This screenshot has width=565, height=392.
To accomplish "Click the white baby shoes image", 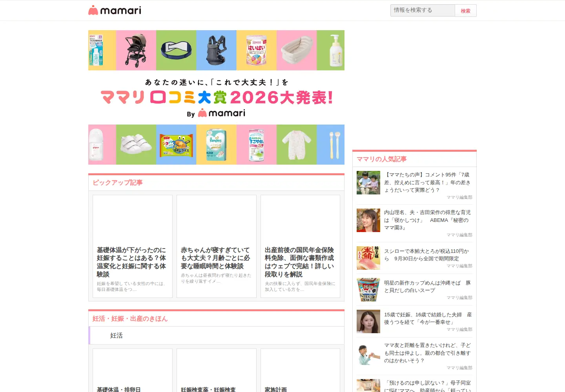I will pos(136,145).
